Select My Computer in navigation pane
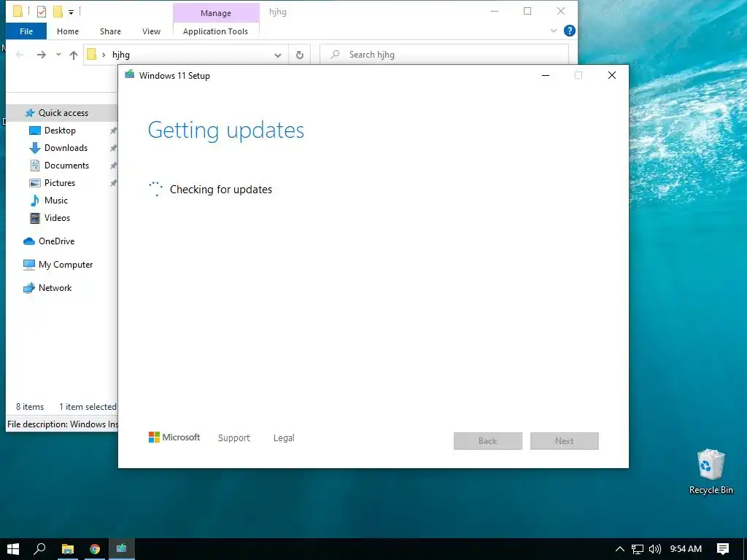This screenshot has height=560, width=747. (x=66, y=265)
